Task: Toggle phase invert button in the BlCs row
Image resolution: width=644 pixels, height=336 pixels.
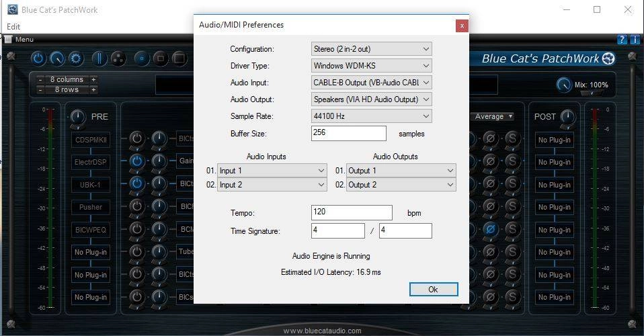Action: pyautogui.click(x=490, y=296)
